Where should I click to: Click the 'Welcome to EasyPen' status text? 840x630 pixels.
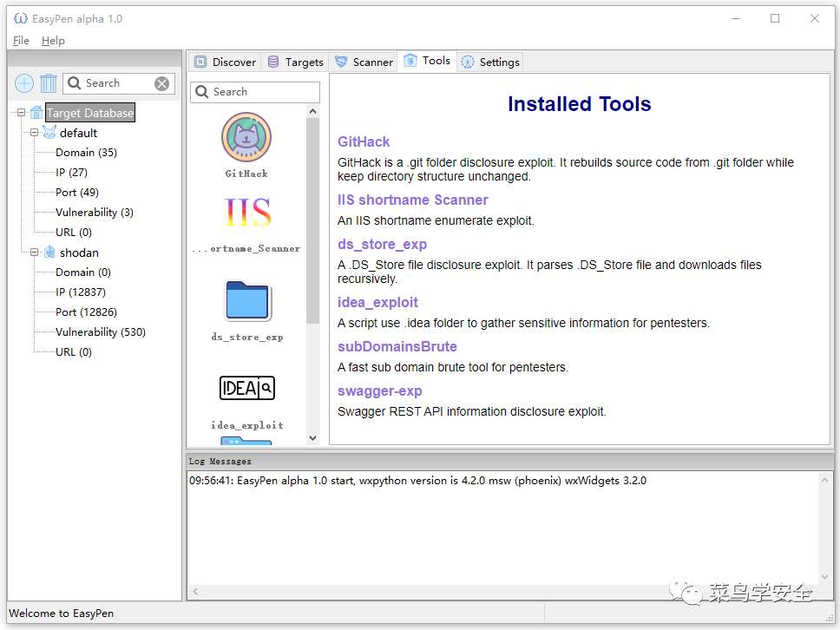[61, 613]
